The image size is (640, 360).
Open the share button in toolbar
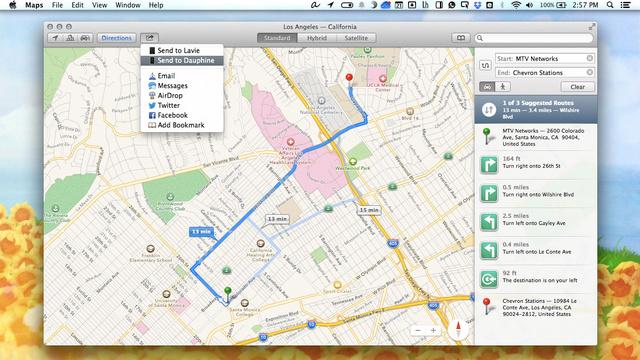click(149, 38)
